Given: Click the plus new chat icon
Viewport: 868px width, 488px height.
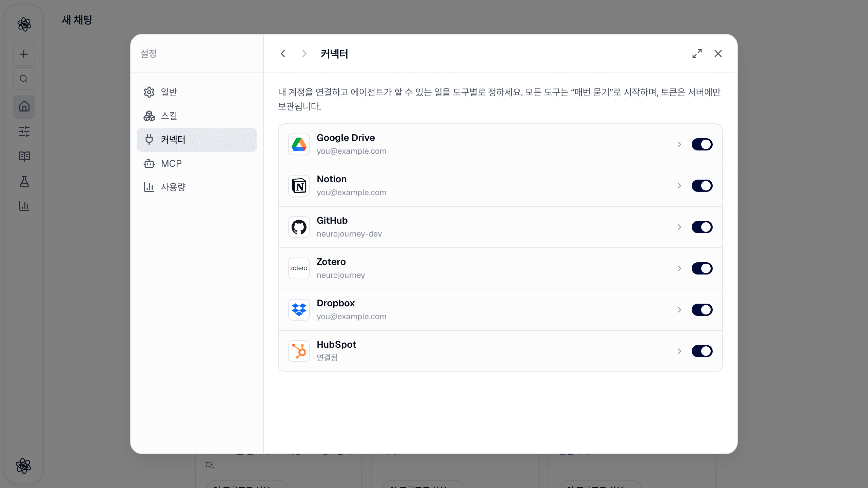Looking at the screenshot, I should pyautogui.click(x=24, y=54).
